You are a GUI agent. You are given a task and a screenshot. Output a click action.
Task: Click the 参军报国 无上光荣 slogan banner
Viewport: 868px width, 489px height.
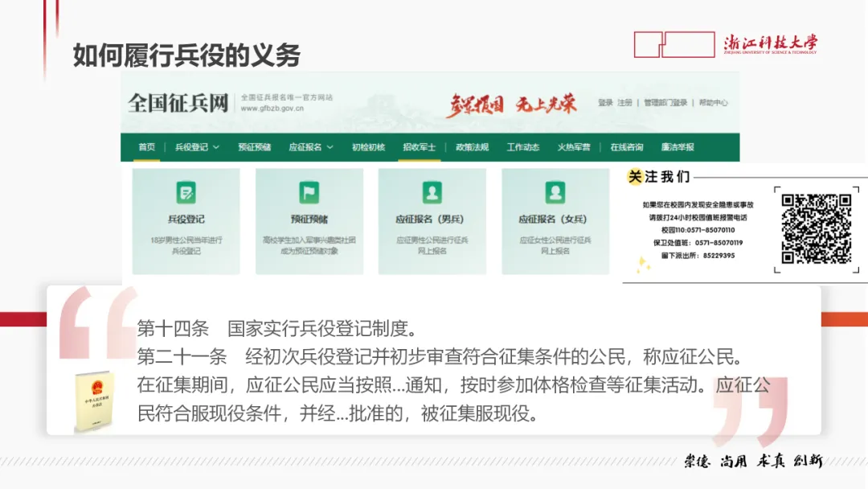pyautogui.click(x=511, y=104)
